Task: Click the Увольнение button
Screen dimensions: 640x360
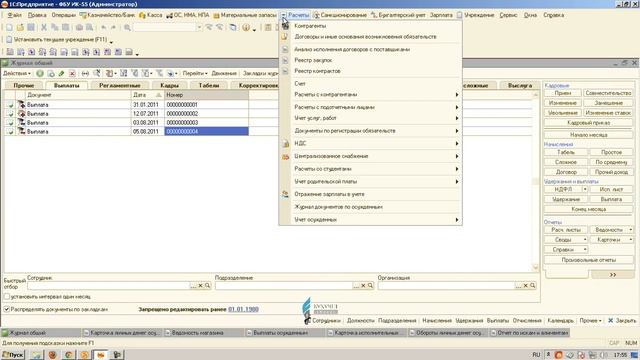Action: [x=563, y=113]
